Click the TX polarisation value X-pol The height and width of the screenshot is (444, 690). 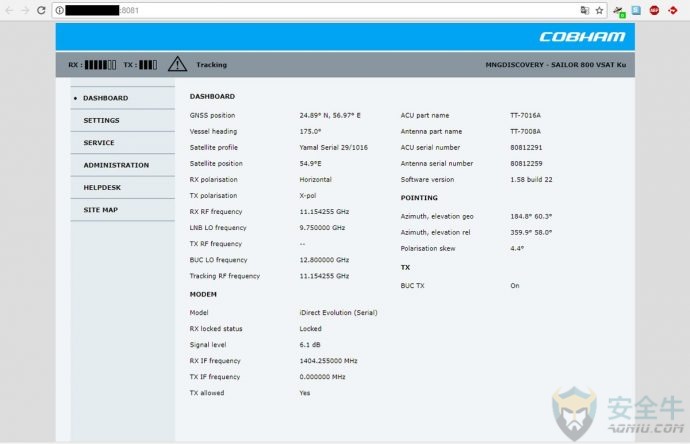tap(308, 195)
